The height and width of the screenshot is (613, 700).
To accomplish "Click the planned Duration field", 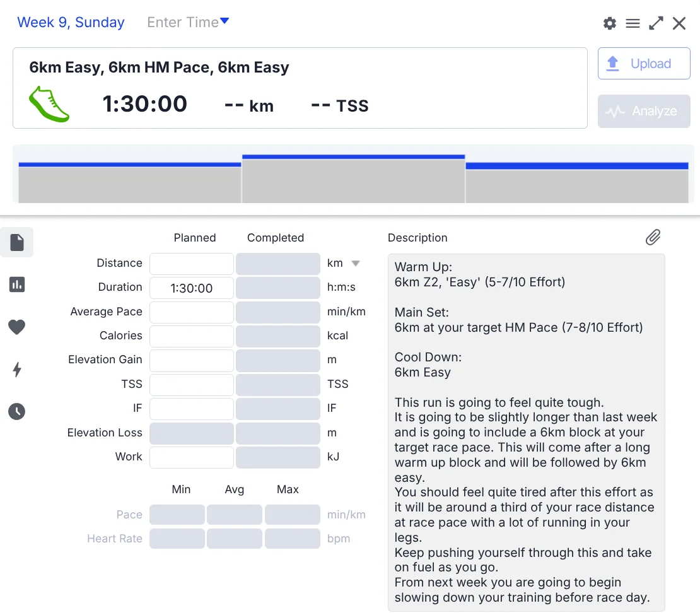I will [x=192, y=288].
